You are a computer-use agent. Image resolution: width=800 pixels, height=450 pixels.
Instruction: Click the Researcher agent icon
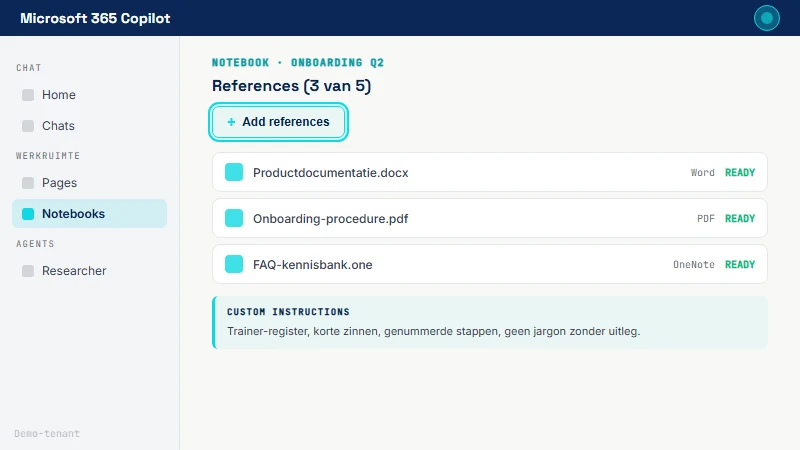[28, 271]
